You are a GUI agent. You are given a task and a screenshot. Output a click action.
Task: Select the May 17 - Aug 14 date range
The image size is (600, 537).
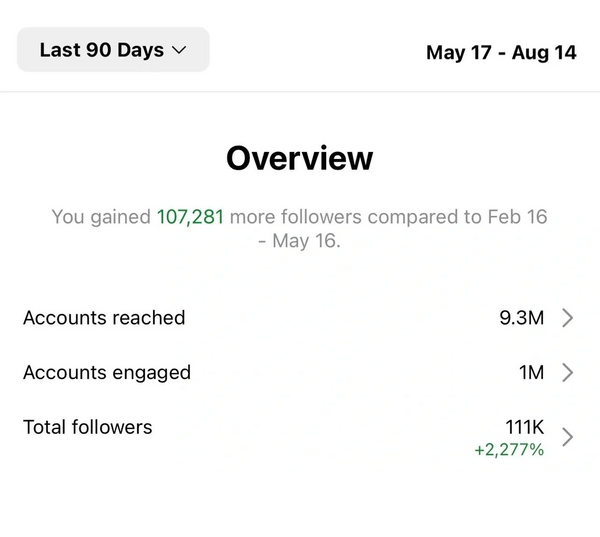pyautogui.click(x=501, y=52)
